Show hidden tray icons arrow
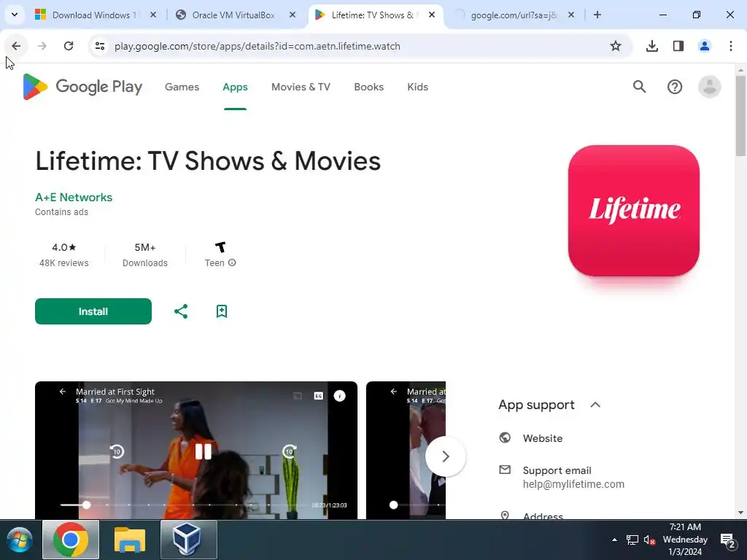This screenshot has height=560, width=747. pyautogui.click(x=614, y=540)
